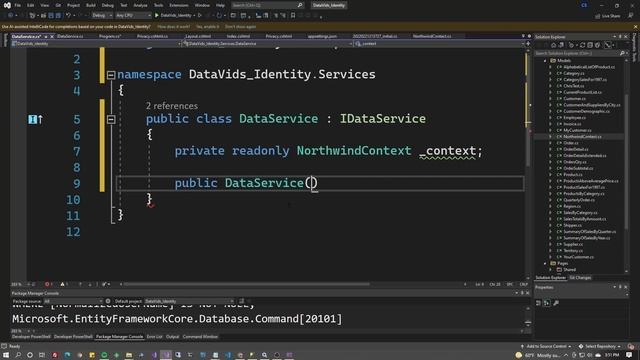Open the Any CPU platform dropdown

tap(133, 15)
